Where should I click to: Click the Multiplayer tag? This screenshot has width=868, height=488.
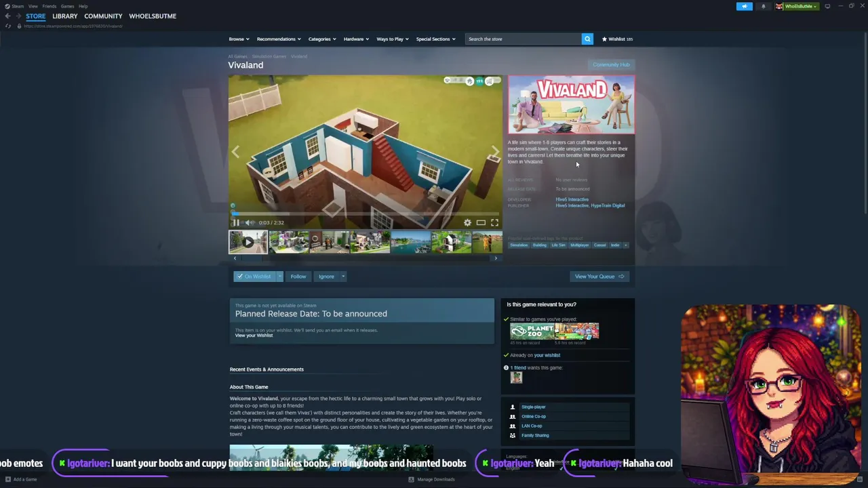point(579,245)
